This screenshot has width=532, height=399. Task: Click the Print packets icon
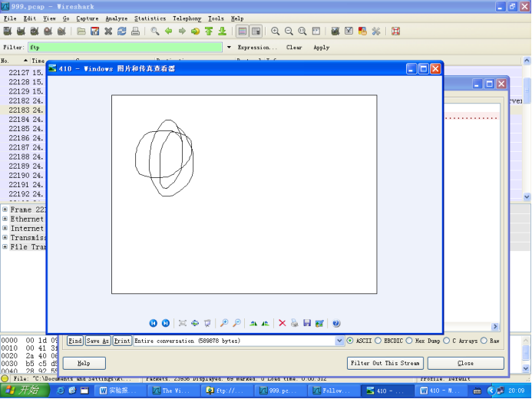(x=135, y=31)
